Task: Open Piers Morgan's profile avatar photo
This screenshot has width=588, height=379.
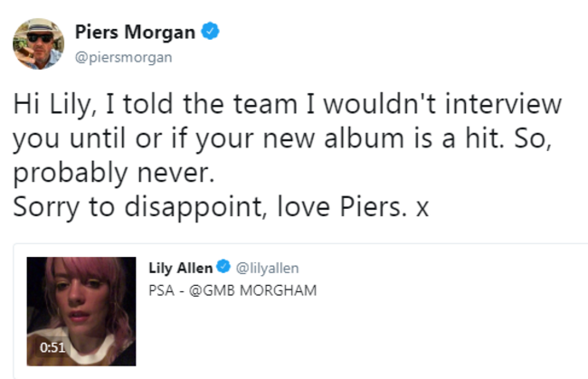Action: 38,43
